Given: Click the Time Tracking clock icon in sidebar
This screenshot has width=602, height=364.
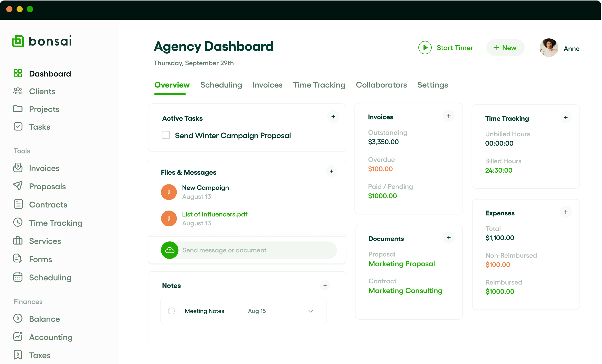Looking at the screenshot, I should [18, 222].
